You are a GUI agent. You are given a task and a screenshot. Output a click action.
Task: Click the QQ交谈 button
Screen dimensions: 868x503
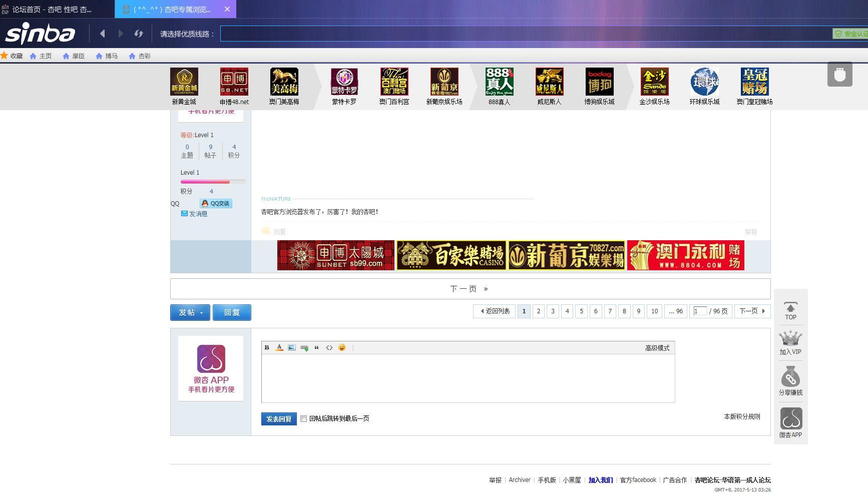tap(216, 203)
